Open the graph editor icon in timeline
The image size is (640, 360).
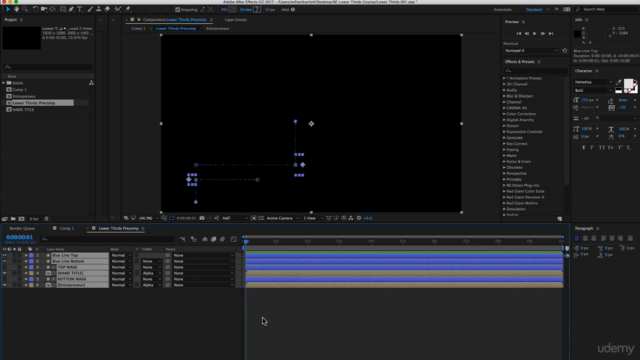pyautogui.click(x=234, y=239)
